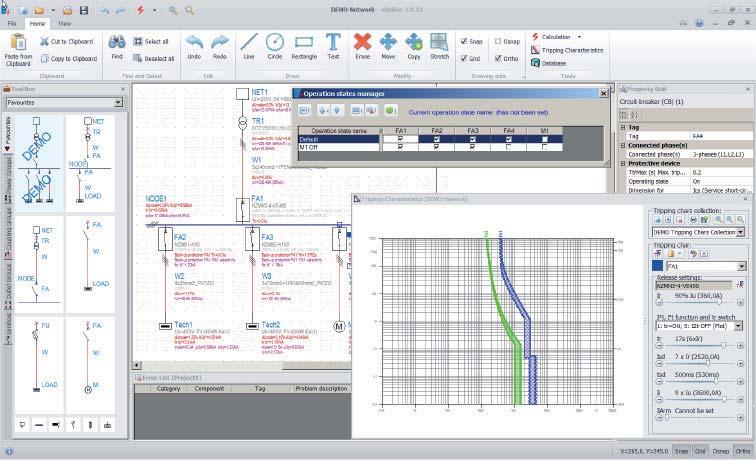The height and width of the screenshot is (460, 756).
Task: Click the plus button of tsd 500ms slider
Action: (x=741, y=381)
